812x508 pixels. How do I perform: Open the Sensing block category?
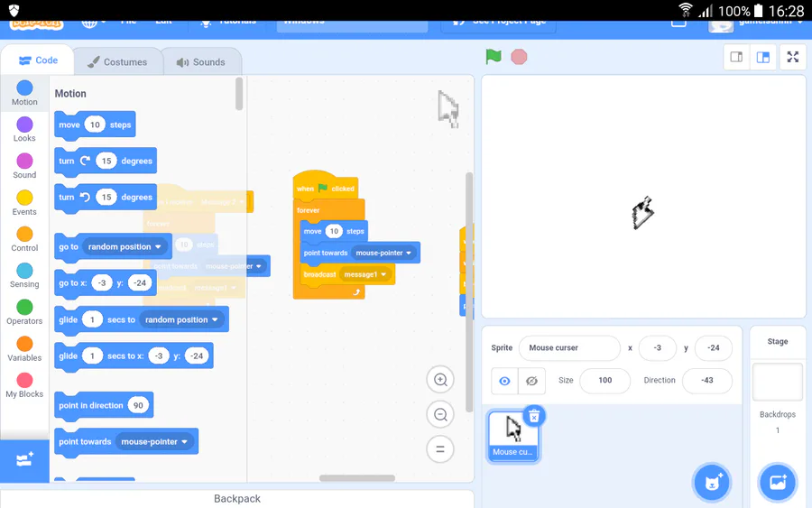(x=24, y=275)
